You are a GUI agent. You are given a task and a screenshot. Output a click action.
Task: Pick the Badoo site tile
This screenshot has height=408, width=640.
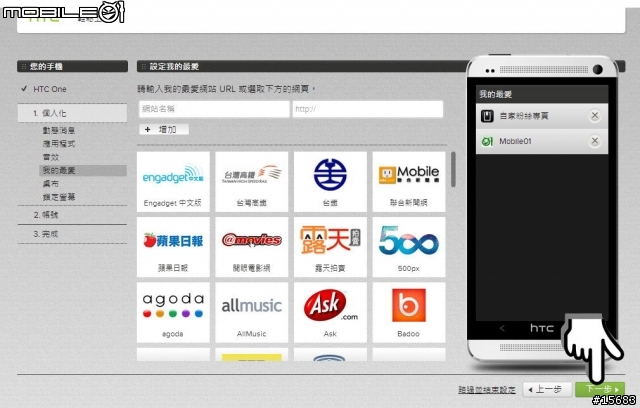pyautogui.click(x=409, y=312)
